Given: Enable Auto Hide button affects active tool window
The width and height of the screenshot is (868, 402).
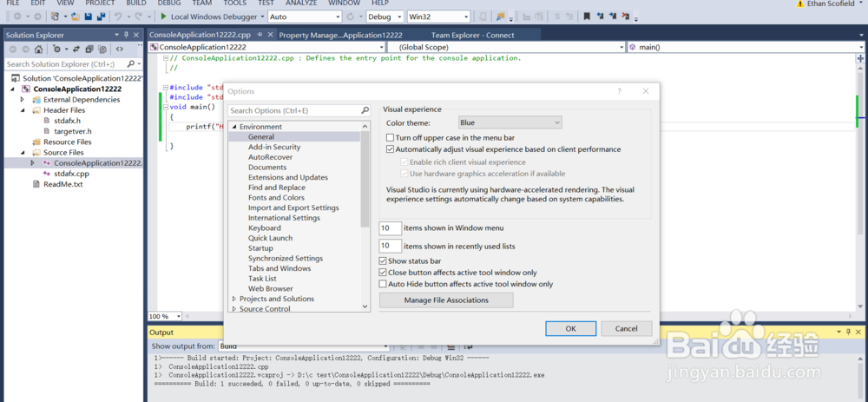Looking at the screenshot, I should click(383, 284).
